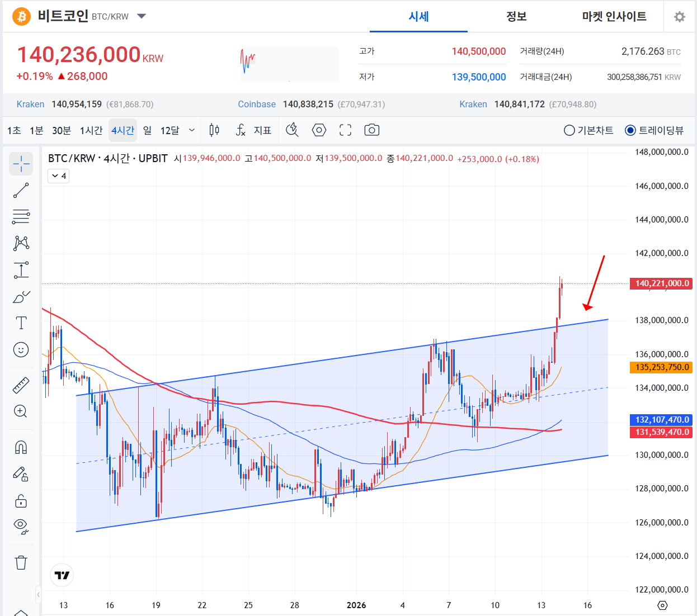Open the additional time intervals dropdown chevron
The width and height of the screenshot is (697, 616).
pyautogui.click(x=192, y=130)
